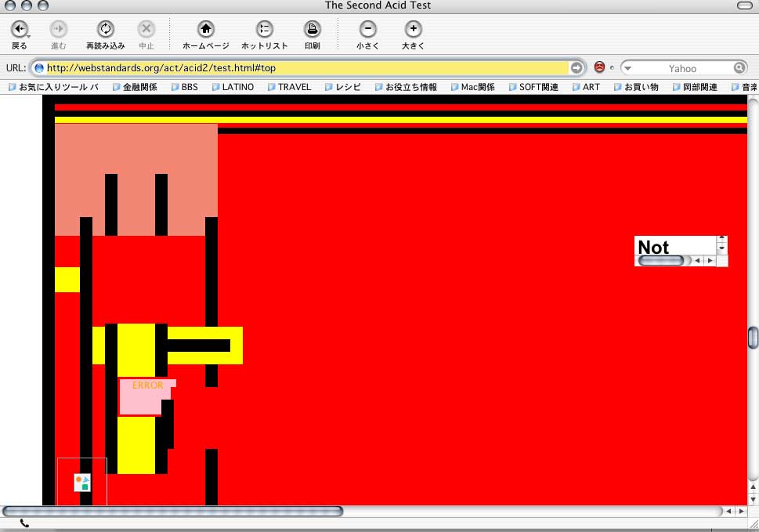Reload the page with 再読み込み

coord(106,34)
